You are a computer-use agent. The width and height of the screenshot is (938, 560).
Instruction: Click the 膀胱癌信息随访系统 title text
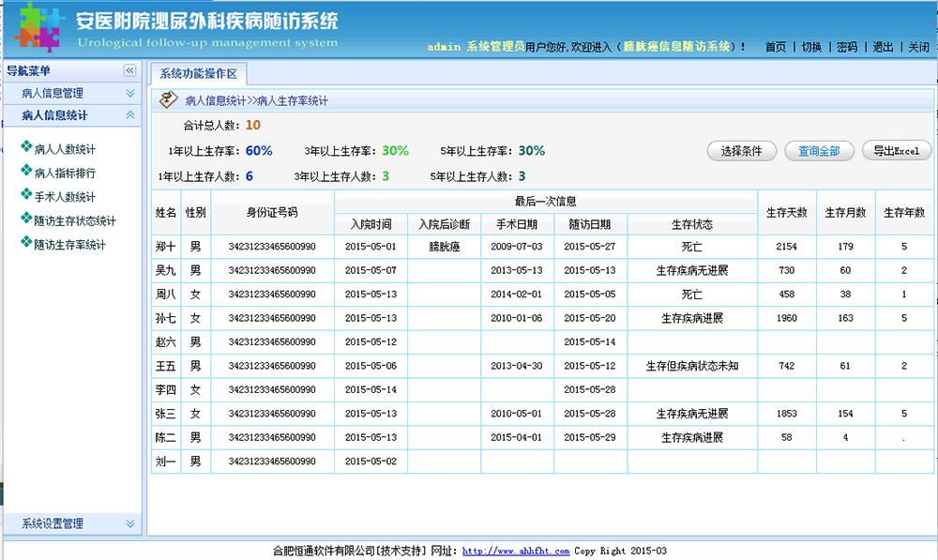click(x=676, y=47)
